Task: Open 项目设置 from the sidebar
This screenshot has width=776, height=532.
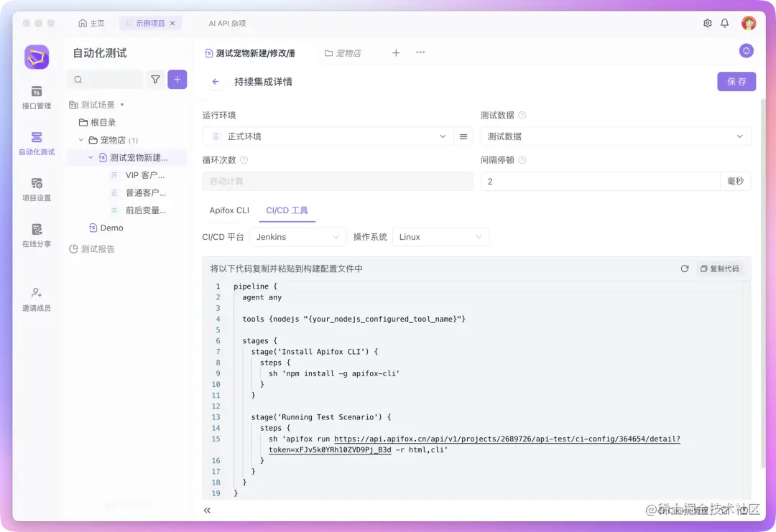Action: tap(37, 190)
